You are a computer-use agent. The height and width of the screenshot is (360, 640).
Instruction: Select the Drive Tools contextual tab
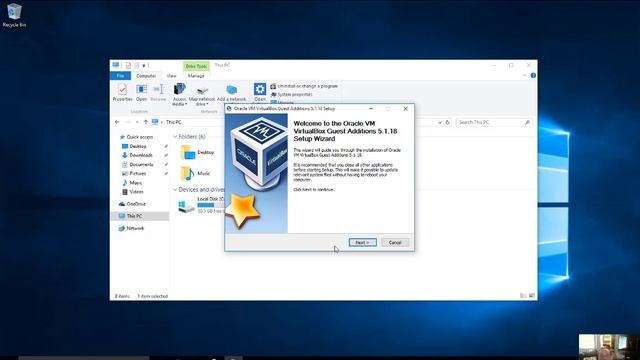coord(196,66)
